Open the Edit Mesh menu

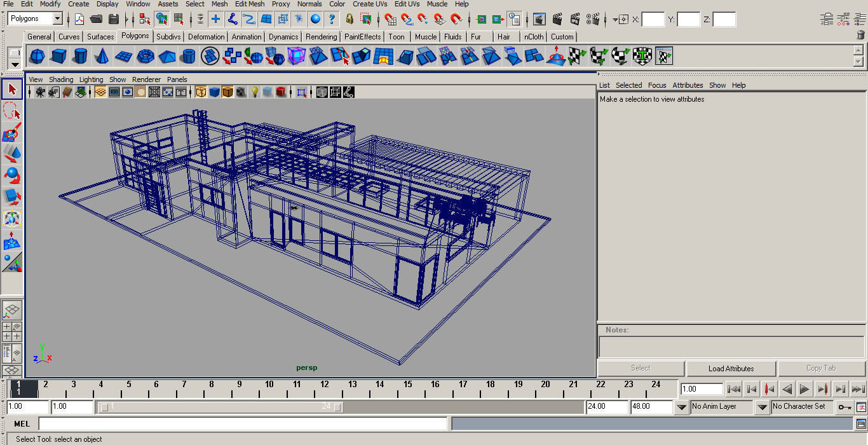point(250,4)
